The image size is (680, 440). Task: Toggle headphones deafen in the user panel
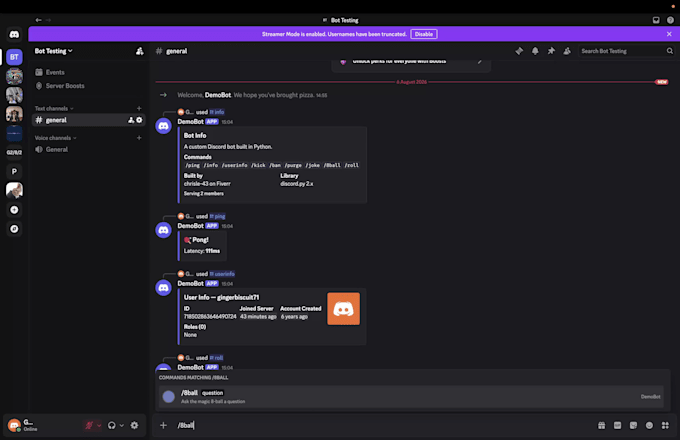(x=112, y=425)
